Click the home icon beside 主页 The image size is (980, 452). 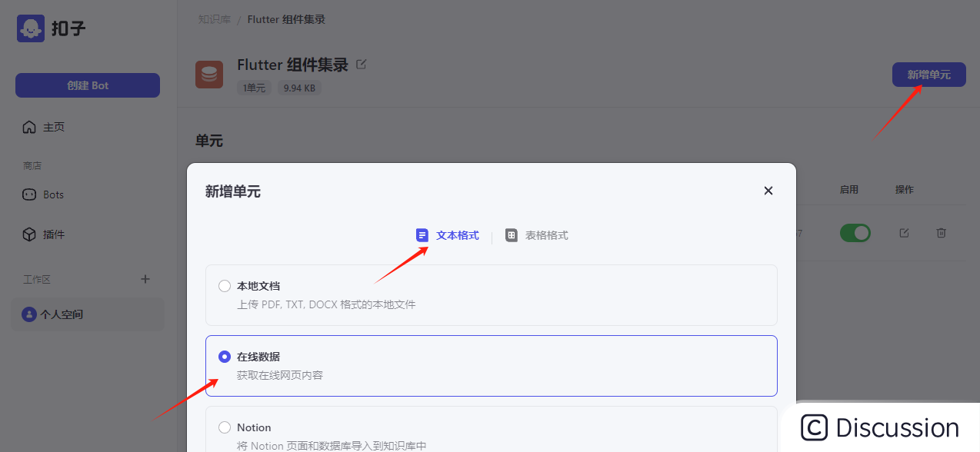coord(29,127)
